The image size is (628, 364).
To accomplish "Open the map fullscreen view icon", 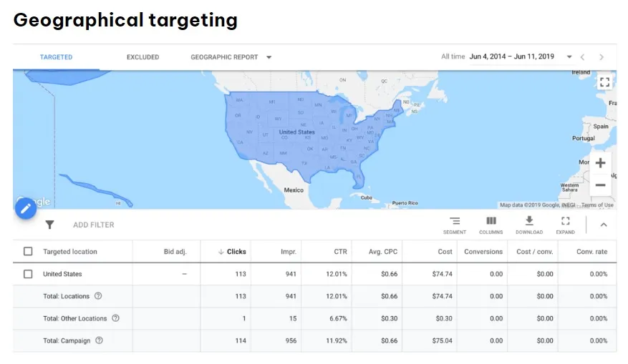I will [x=604, y=82].
